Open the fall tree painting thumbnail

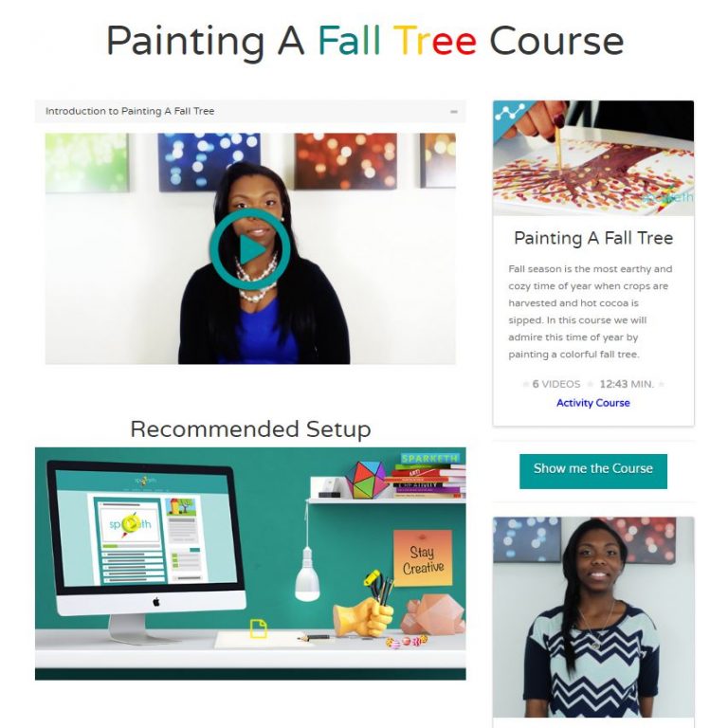[592, 158]
